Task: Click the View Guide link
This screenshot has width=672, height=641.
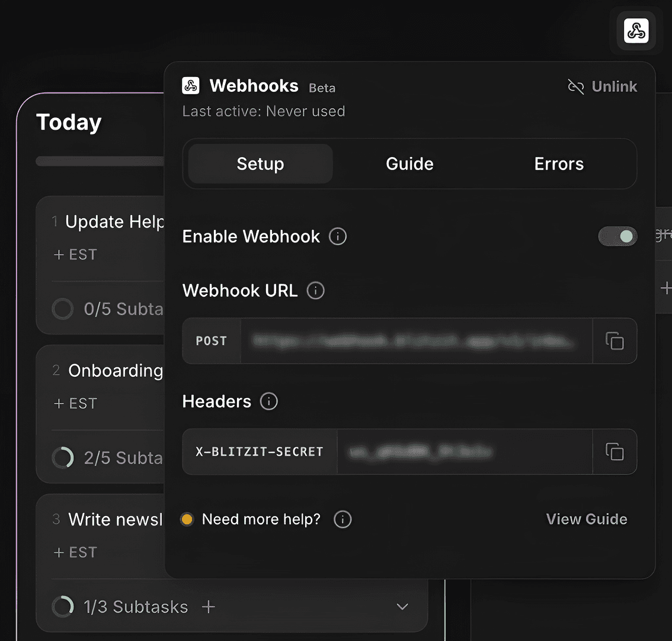Action: coord(586,520)
